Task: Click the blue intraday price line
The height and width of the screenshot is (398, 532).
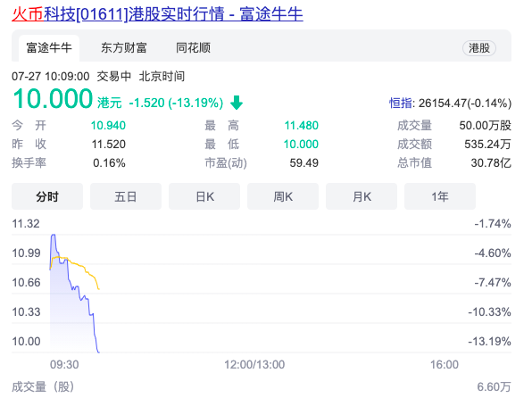Action: pyautogui.click(x=70, y=280)
